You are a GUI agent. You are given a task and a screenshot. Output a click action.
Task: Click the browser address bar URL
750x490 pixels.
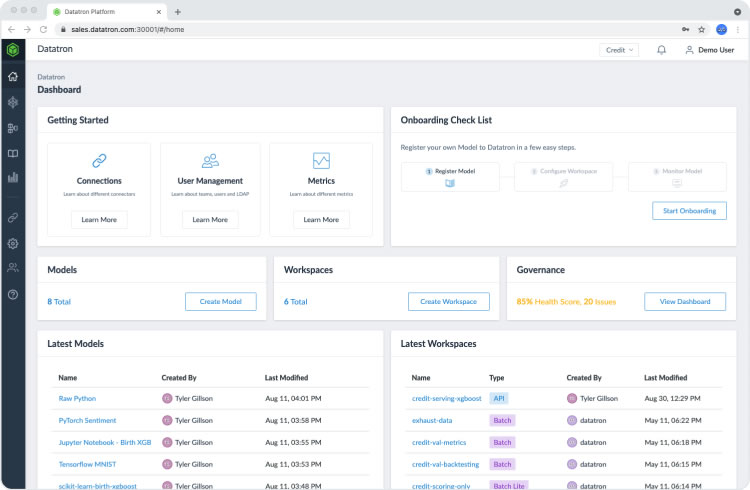127,30
